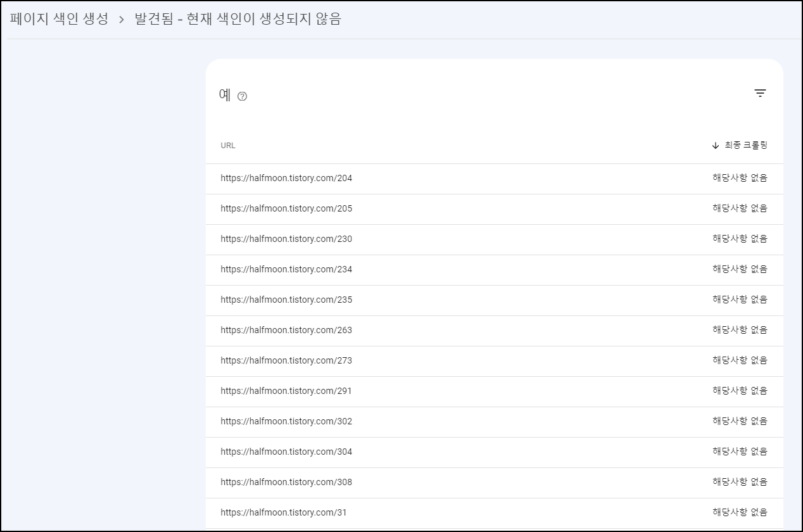Select row https://halfmoon.tistory.com/230
This screenshot has height=532, width=803.
[494, 239]
